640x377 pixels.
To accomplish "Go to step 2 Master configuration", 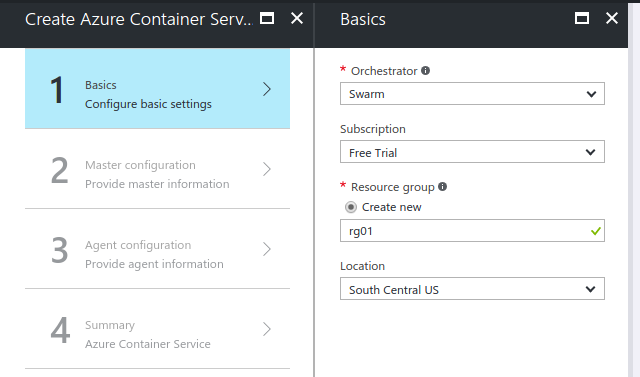I will [x=158, y=169].
